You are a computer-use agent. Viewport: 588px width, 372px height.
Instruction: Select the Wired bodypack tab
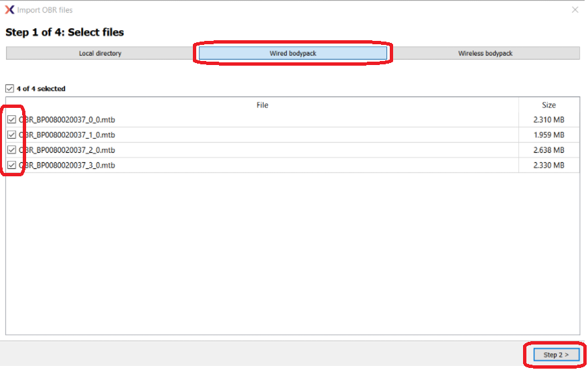(x=293, y=53)
